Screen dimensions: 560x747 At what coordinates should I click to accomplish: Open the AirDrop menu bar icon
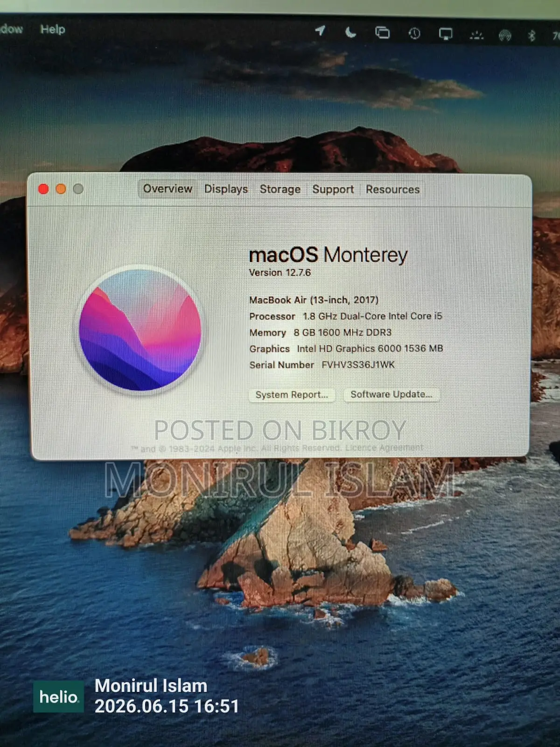(x=505, y=35)
